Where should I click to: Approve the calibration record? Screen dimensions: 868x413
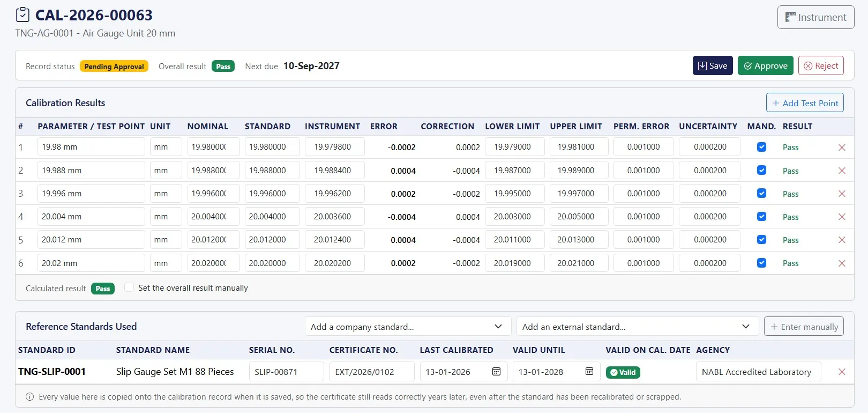pos(766,66)
